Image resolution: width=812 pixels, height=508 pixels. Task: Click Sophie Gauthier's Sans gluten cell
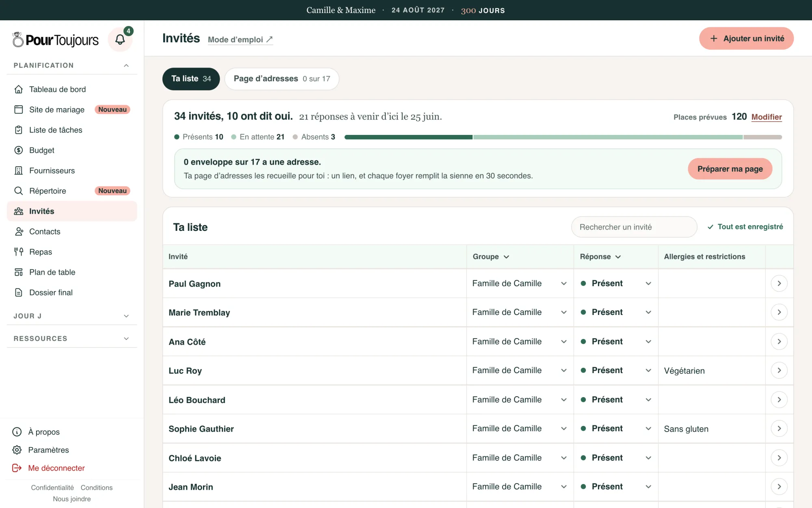point(712,429)
